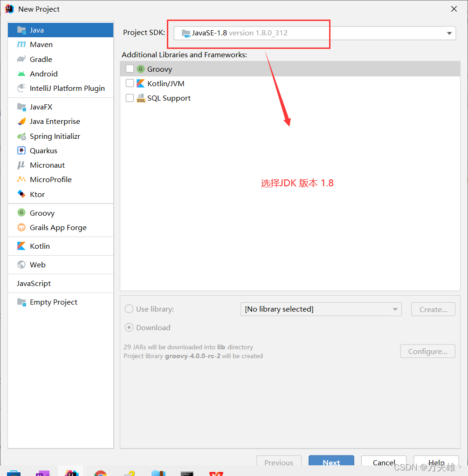This screenshot has width=468, height=476.
Task: Select Java Enterprise project type
Action: [61, 122]
